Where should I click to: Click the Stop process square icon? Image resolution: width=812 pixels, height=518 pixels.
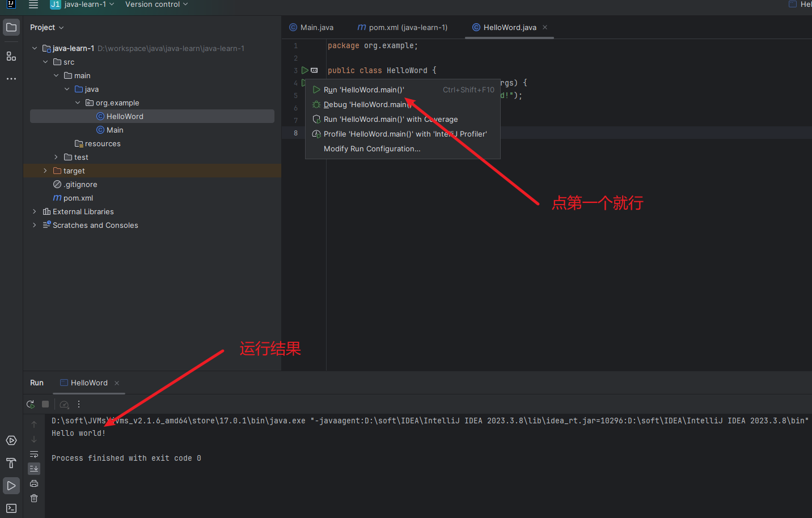pos(45,404)
